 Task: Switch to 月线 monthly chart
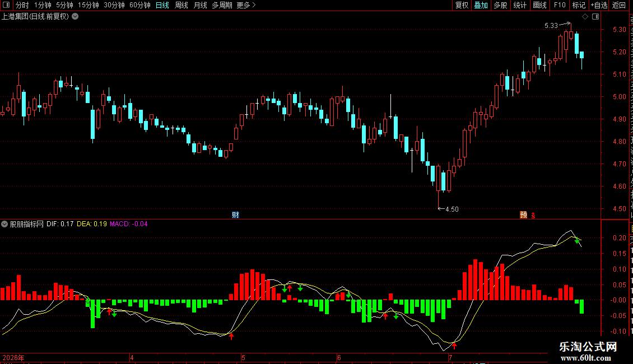click(x=200, y=5)
